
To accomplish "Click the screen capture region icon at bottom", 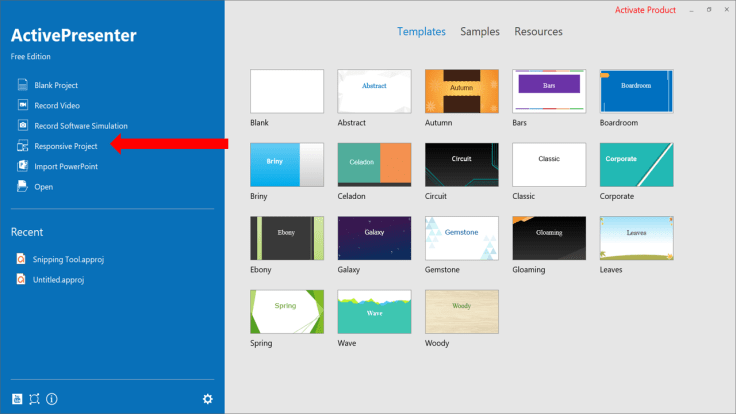I will 34,399.
